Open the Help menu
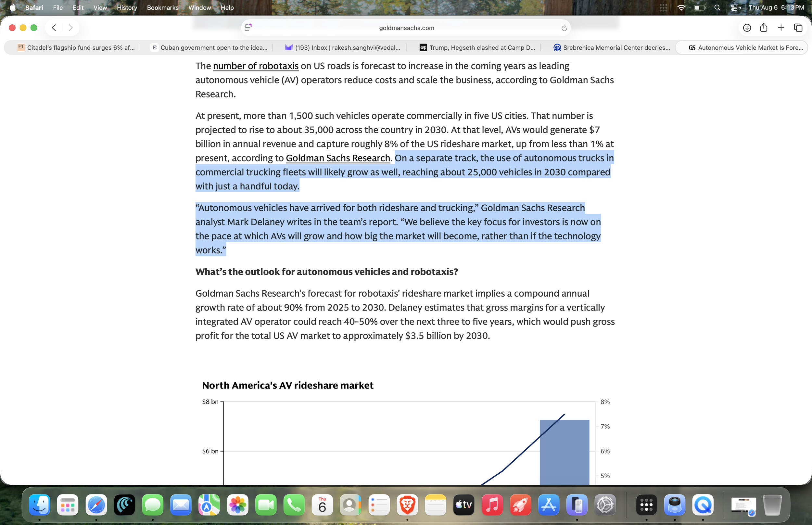The width and height of the screenshot is (812, 525). coord(227,7)
